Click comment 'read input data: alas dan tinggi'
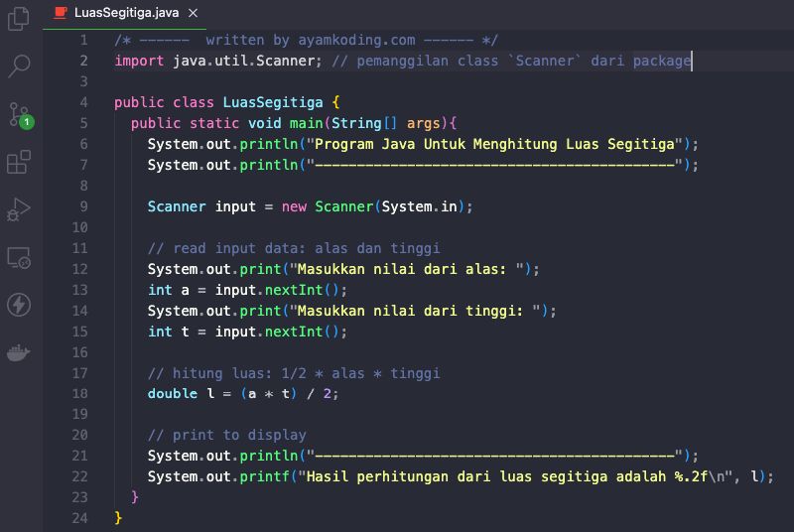 pos(307,248)
